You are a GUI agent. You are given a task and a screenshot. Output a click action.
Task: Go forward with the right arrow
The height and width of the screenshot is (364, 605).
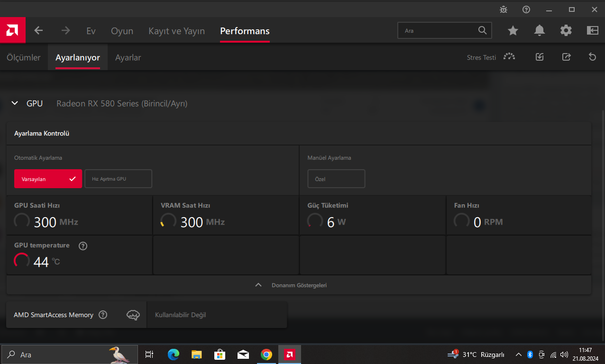click(x=65, y=30)
